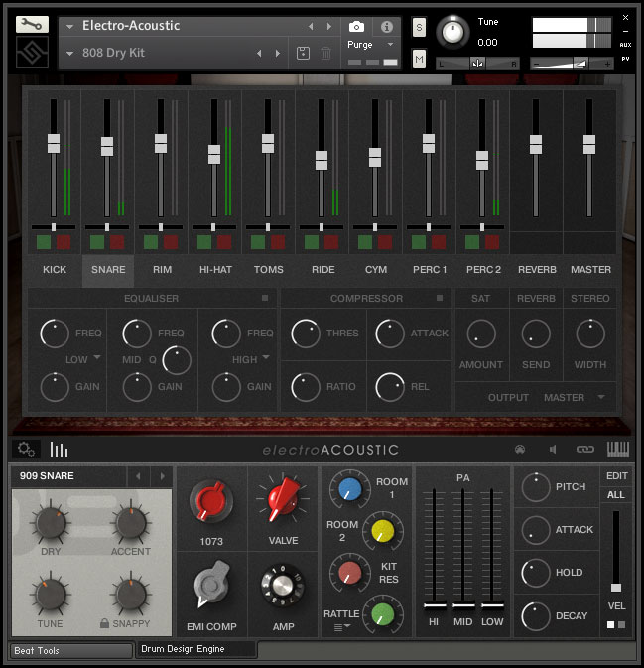The width and height of the screenshot is (644, 668).
Task: Switch to the Drum Design Engine tab
Action: click(195, 649)
